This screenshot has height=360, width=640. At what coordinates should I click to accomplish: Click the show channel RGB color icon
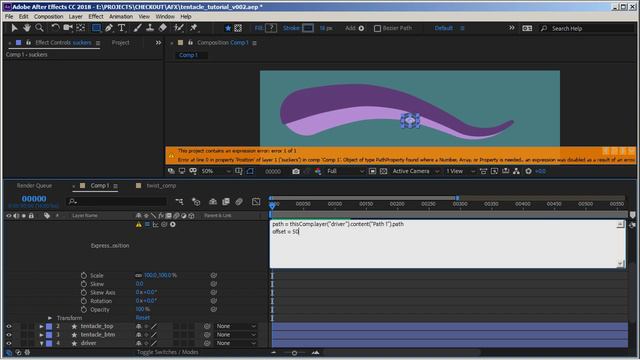[x=318, y=171]
